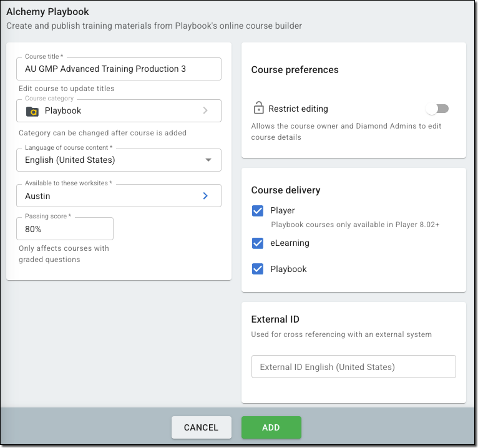The width and height of the screenshot is (478, 448).
Task: Click the Passing score field showing 80%
Action: (x=65, y=229)
